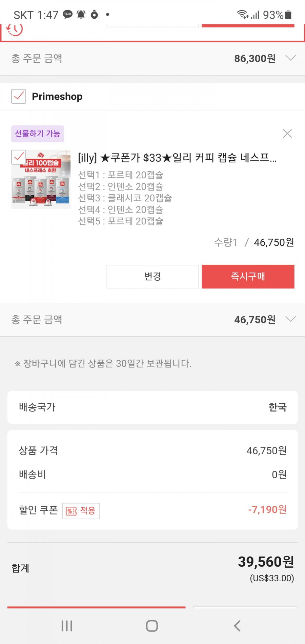
Task: Tap the recent history clock icon
Action: point(15,29)
